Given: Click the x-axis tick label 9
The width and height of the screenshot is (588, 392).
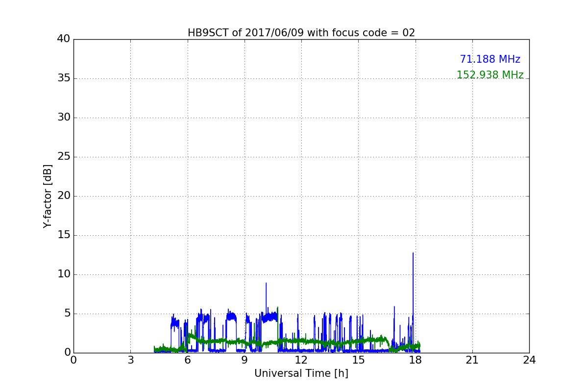Looking at the screenshot, I should [x=245, y=360].
